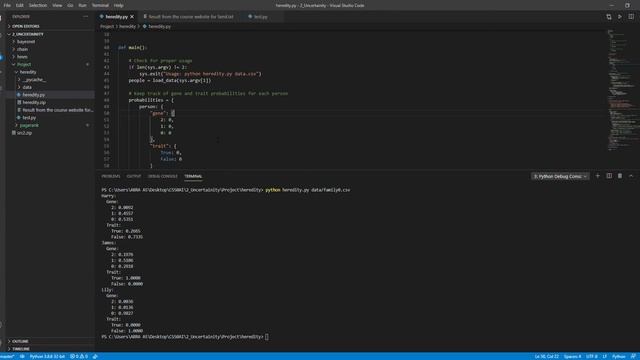The width and height of the screenshot is (640, 360).
Task: Click the terminal prompt input area
Action: 267,337
